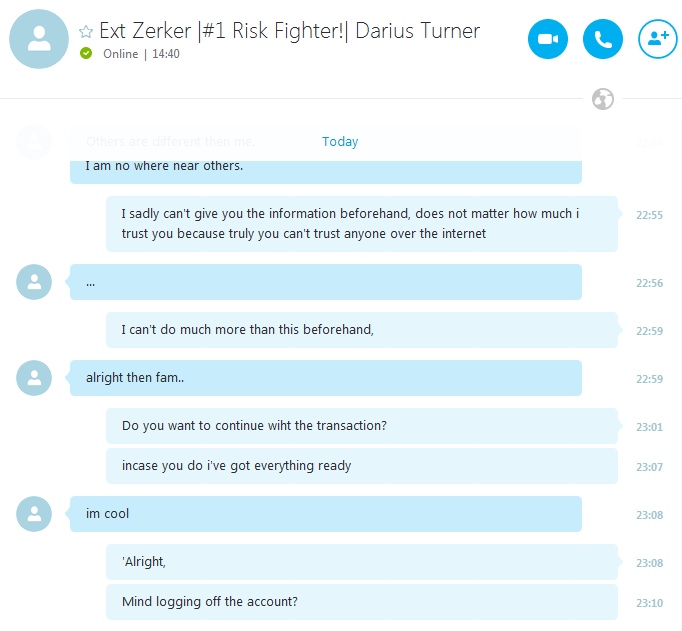Add people to this conversation
This screenshot has width=682, height=631.
tap(658, 39)
